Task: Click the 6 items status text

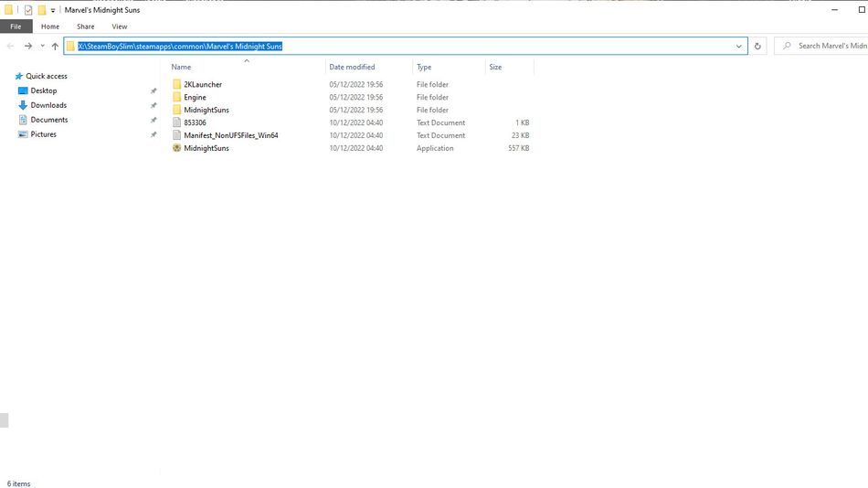Action: (x=19, y=483)
